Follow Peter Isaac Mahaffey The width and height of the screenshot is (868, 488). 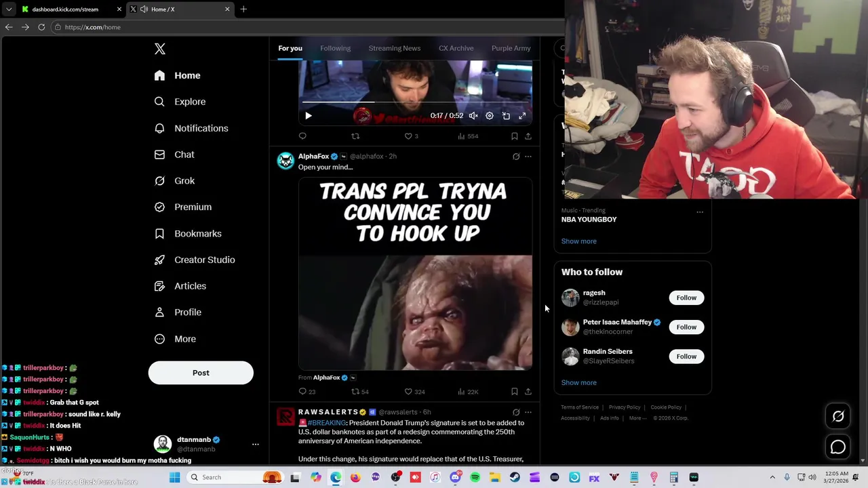click(x=686, y=327)
